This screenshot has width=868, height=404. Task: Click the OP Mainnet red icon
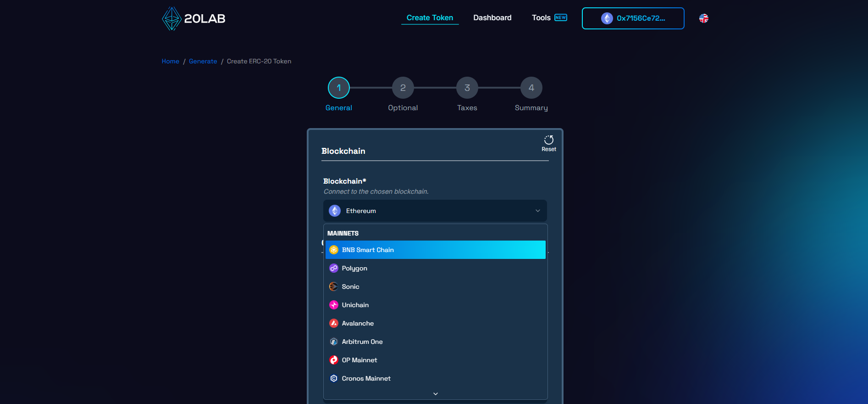point(334,360)
